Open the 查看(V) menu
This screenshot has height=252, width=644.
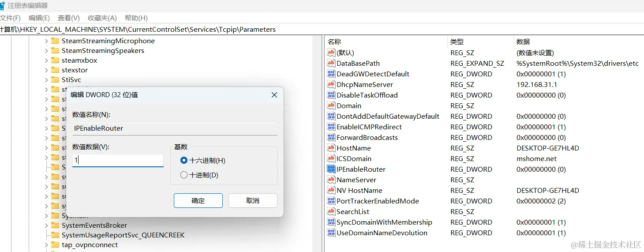[69, 18]
